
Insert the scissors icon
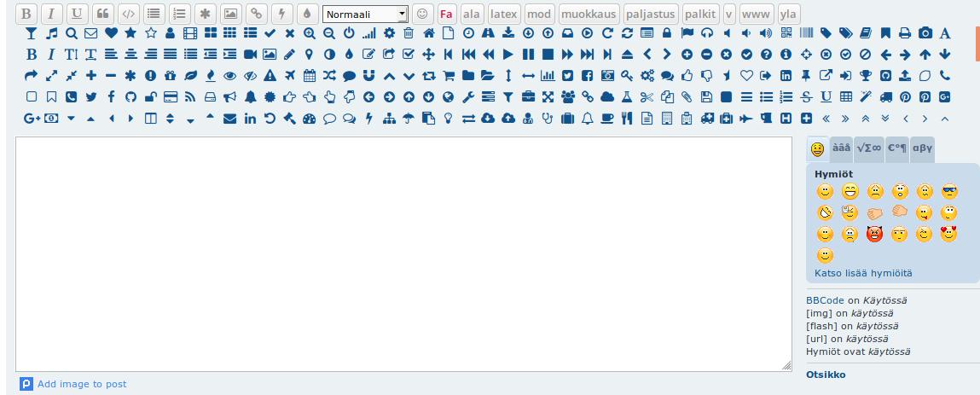pos(647,96)
